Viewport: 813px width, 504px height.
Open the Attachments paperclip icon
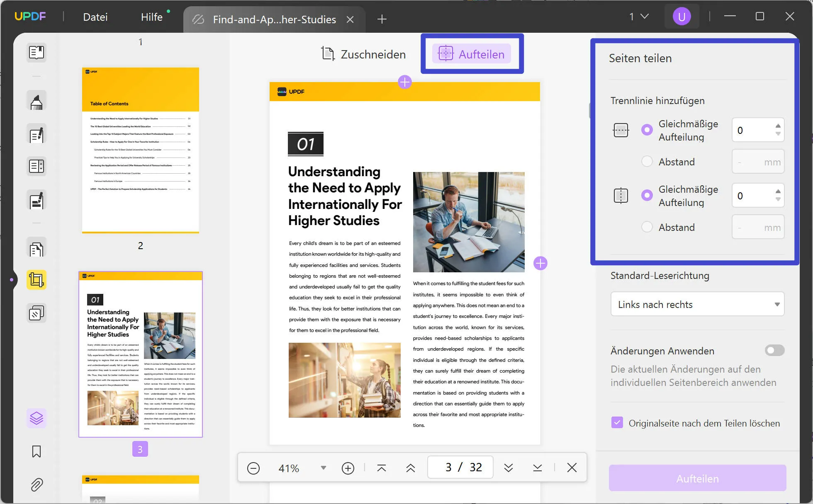[37, 485]
